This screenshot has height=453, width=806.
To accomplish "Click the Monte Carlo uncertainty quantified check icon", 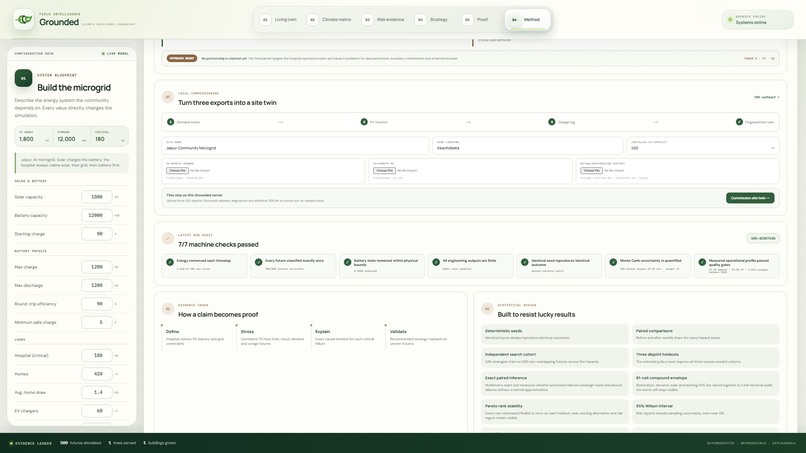I will [x=613, y=262].
